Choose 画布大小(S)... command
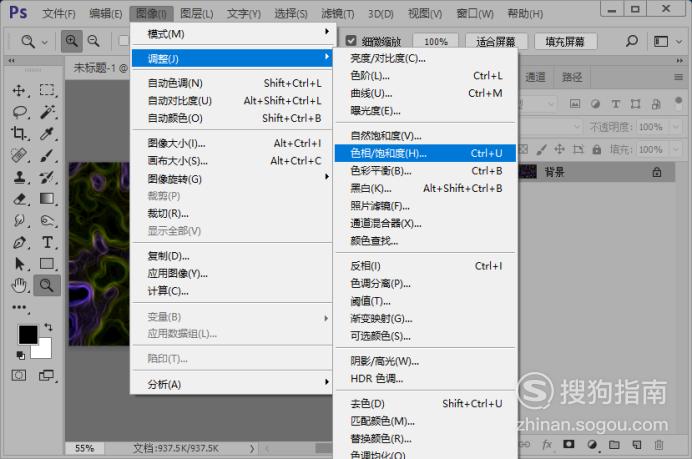The height and width of the screenshot is (459, 692). point(233,161)
